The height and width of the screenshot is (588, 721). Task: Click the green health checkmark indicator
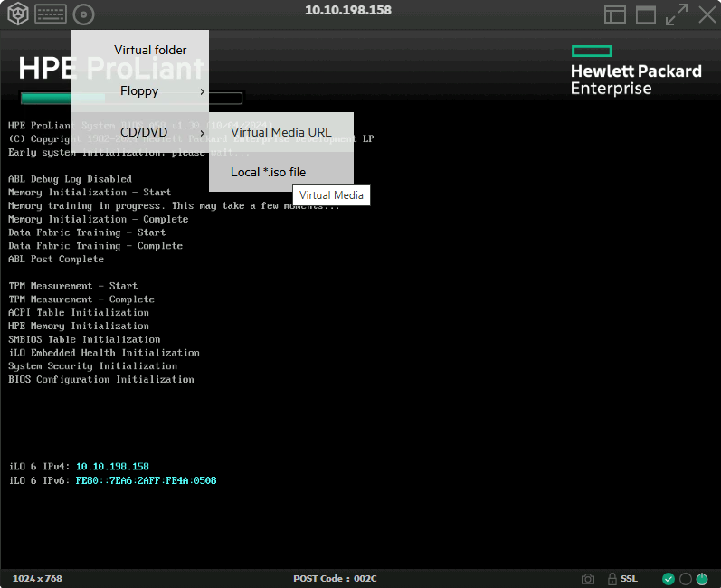click(x=669, y=579)
